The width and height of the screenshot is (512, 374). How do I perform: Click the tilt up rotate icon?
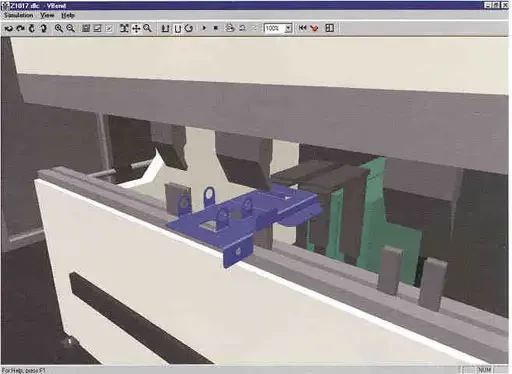click(x=32, y=29)
